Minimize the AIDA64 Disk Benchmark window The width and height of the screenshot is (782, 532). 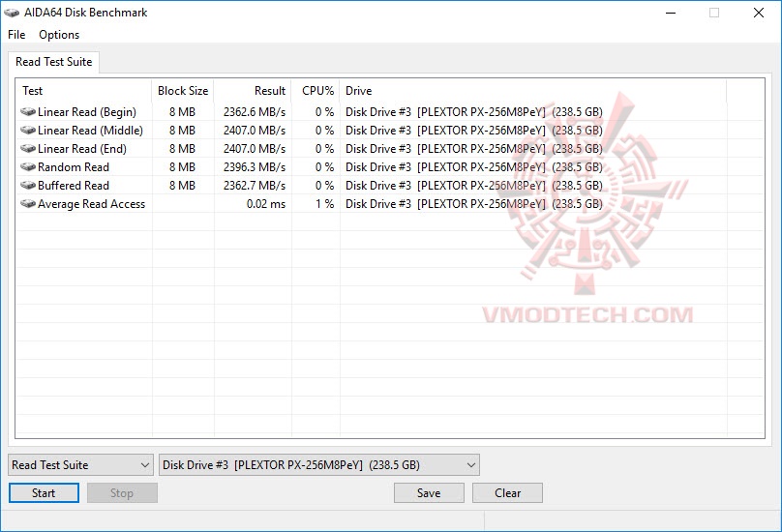click(671, 13)
